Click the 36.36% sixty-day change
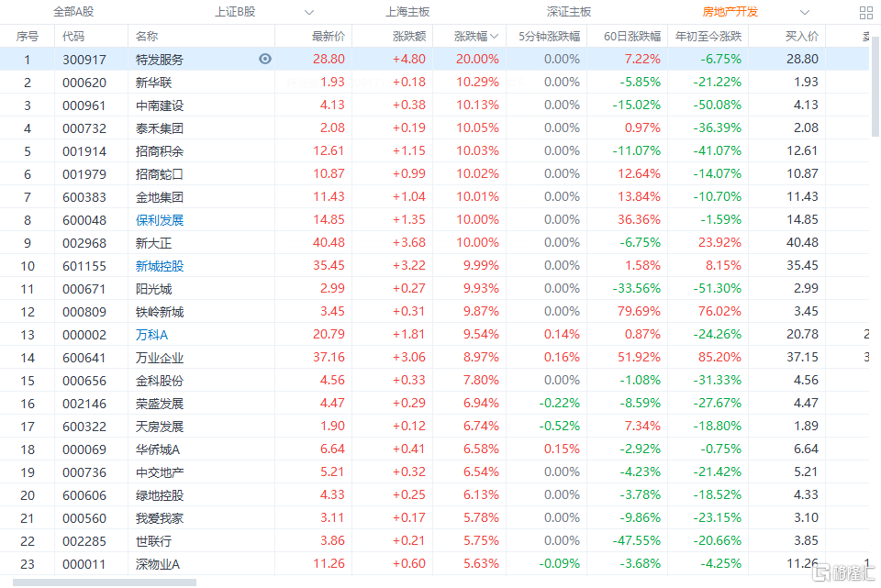 click(x=639, y=219)
